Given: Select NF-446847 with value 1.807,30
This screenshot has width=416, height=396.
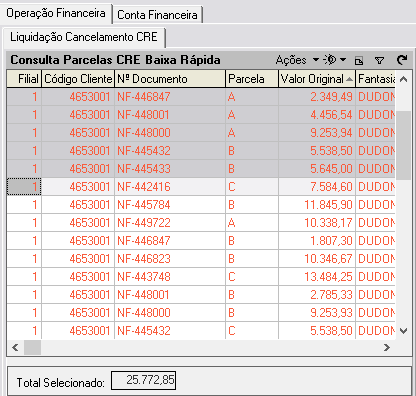Looking at the screenshot, I should coord(201,241).
